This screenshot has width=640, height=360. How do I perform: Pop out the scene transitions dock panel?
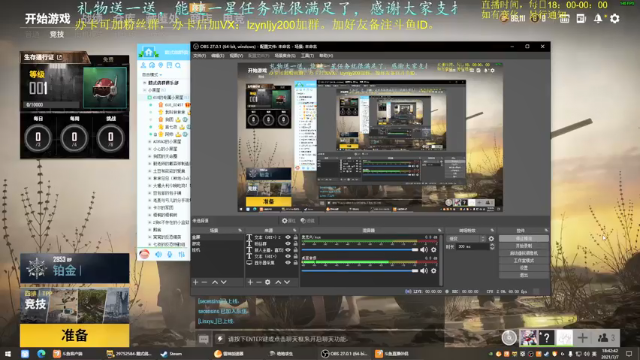[x=492, y=231]
